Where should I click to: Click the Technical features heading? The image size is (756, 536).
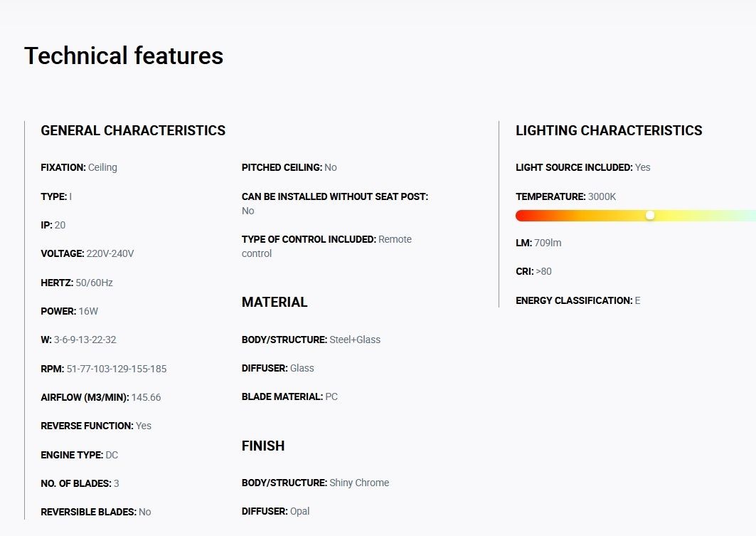[x=124, y=56]
